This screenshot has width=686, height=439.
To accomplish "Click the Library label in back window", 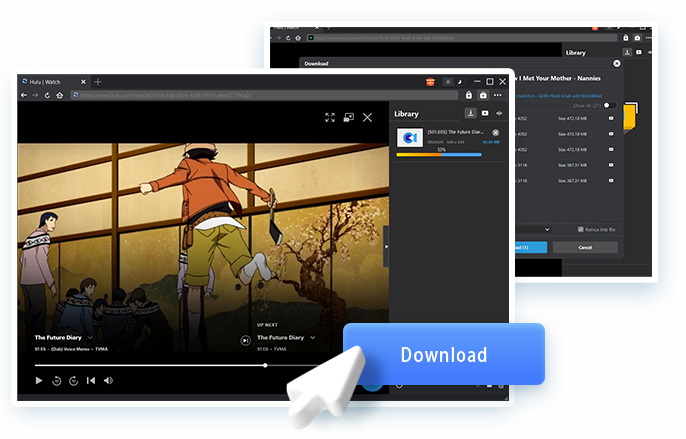I will 575,53.
